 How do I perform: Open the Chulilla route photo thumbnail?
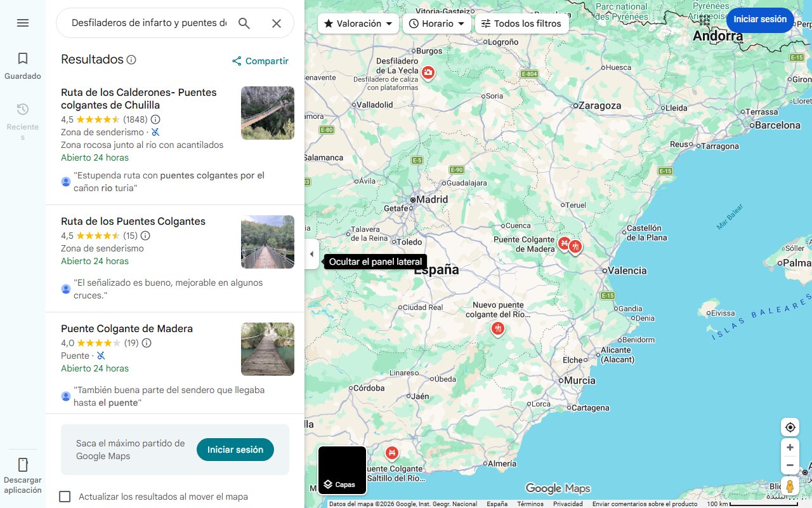tap(267, 113)
